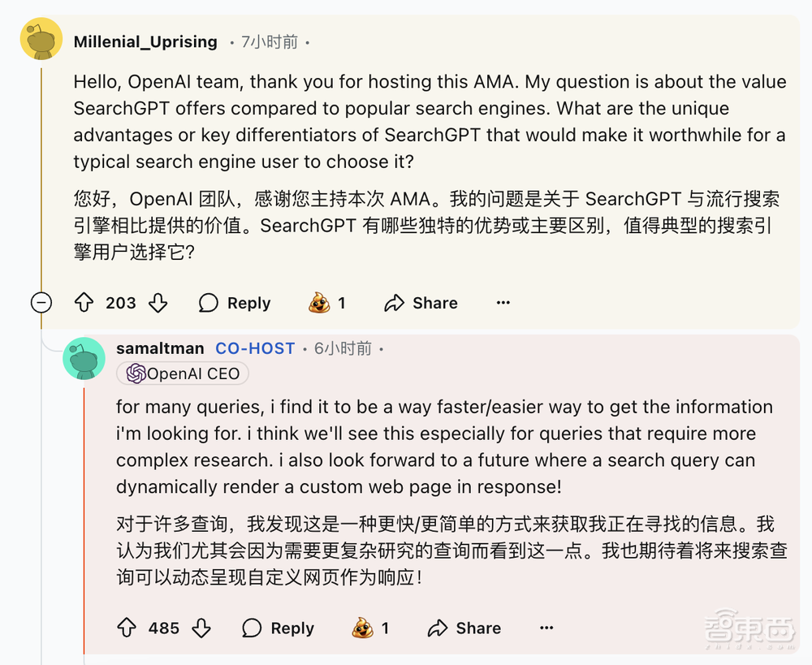Open the overflow menu on samaltman's reply

(546, 628)
